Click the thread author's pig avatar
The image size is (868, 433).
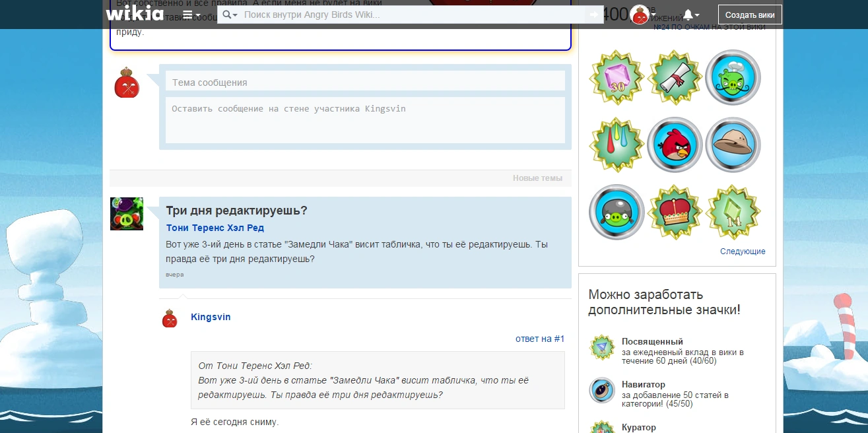[127, 214]
